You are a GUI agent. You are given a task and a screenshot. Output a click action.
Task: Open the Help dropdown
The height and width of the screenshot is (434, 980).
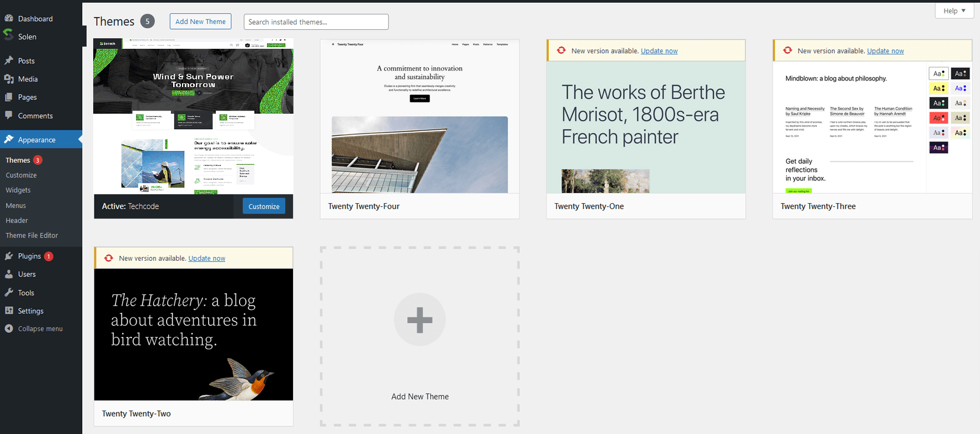[x=954, y=11]
